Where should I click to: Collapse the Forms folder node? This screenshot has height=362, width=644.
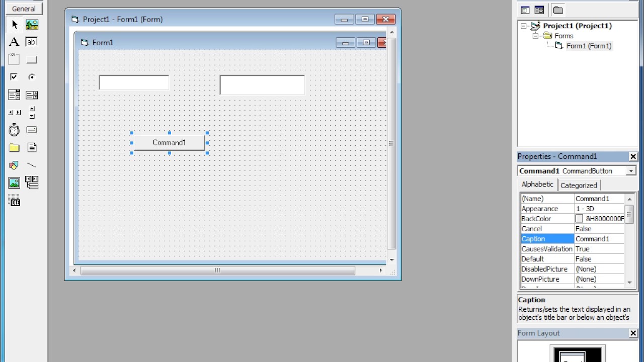click(535, 36)
